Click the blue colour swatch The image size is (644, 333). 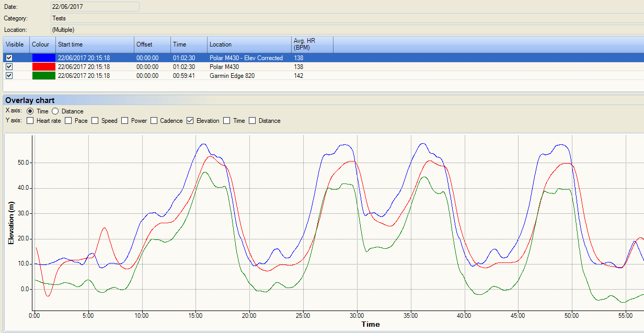pyautogui.click(x=43, y=58)
